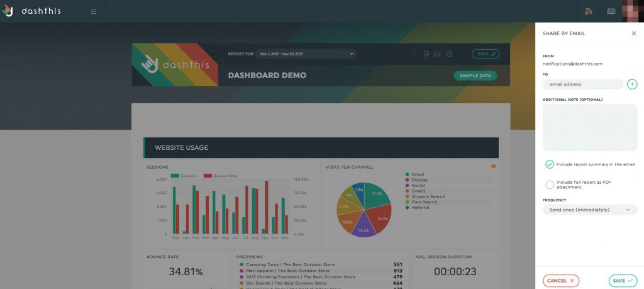Click the clock schedule icon in report header
The image size is (644, 289).
(449, 54)
